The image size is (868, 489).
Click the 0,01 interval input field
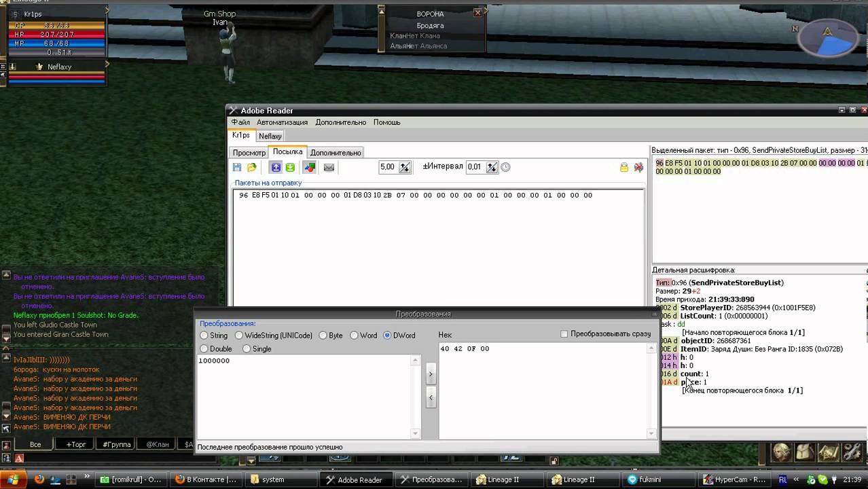475,167
